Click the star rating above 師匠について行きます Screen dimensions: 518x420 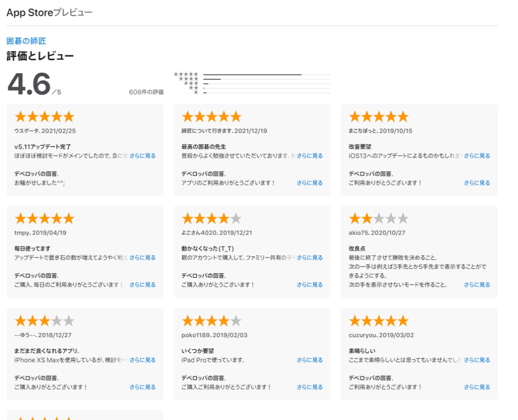coord(211,116)
